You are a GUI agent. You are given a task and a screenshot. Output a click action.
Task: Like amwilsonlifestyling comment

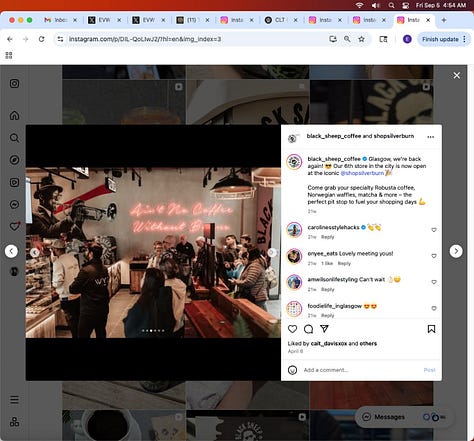pyautogui.click(x=434, y=282)
